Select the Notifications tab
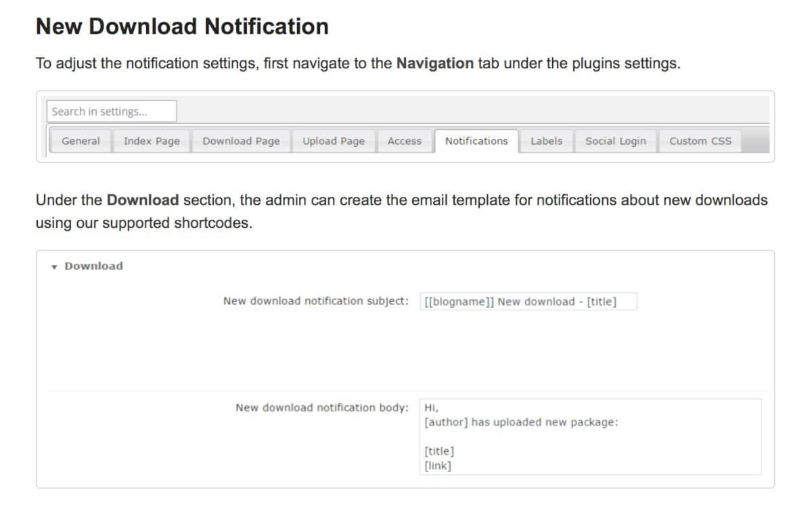This screenshot has height=506, width=812. pyautogui.click(x=476, y=141)
